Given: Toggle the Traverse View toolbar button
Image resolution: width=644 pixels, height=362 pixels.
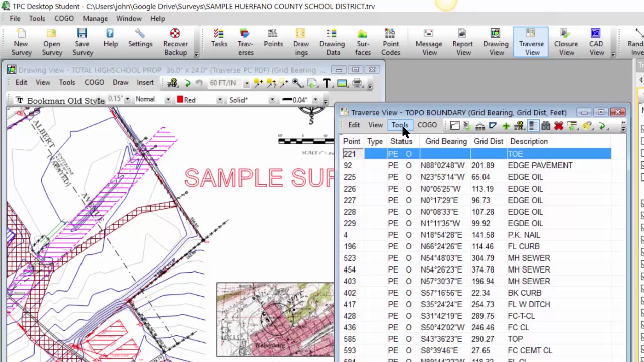Looking at the screenshot, I should point(532,43).
